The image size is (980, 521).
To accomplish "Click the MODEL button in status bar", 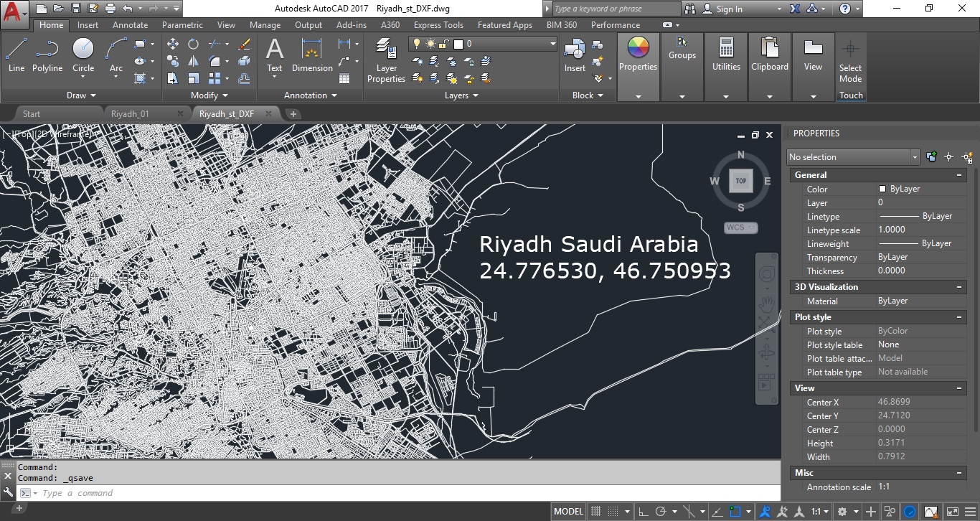I will 567,511.
